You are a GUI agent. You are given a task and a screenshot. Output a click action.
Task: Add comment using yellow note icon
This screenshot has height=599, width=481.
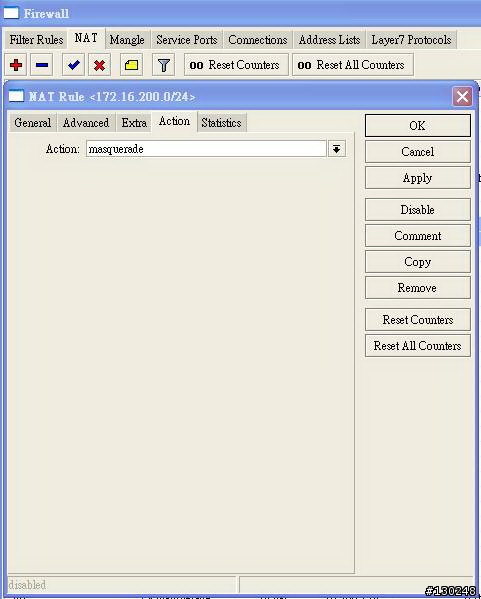click(x=131, y=65)
